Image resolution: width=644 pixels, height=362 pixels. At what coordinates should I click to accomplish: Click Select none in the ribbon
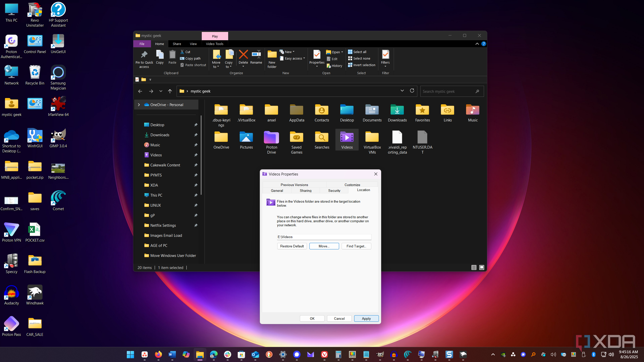[x=359, y=58]
